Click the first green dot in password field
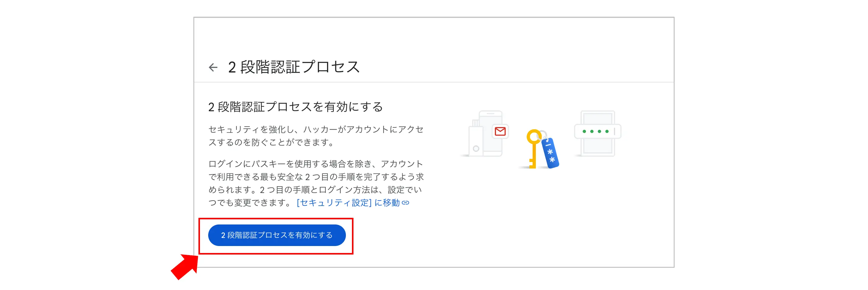 pyautogui.click(x=584, y=131)
